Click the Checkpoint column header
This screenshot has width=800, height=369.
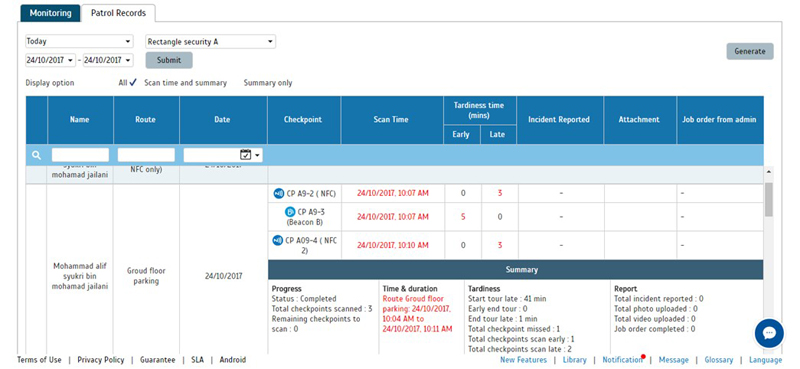[x=304, y=120]
